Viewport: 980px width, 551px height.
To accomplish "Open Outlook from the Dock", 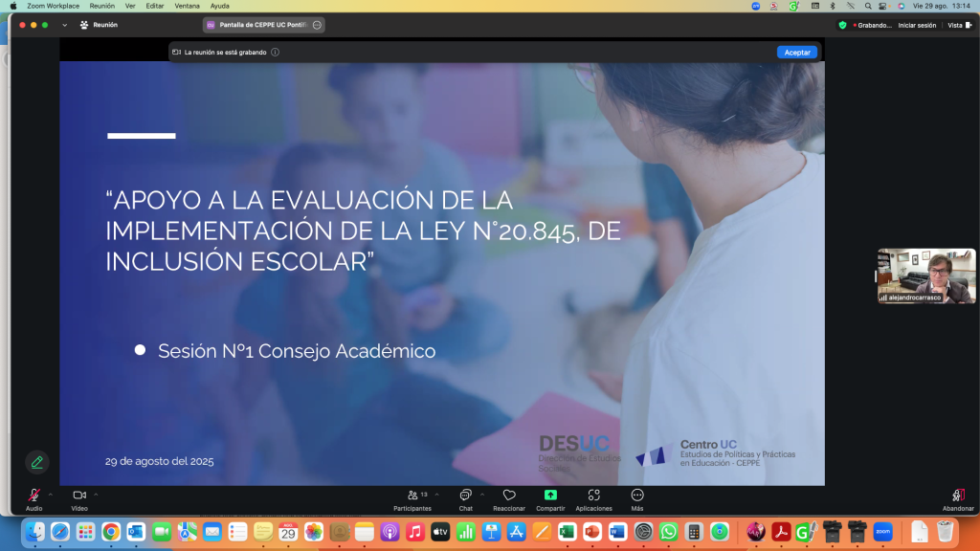I will (136, 532).
